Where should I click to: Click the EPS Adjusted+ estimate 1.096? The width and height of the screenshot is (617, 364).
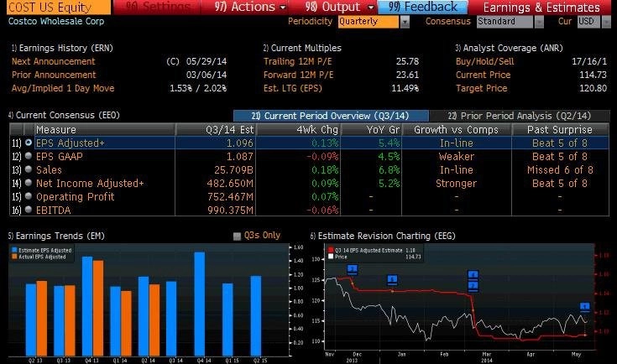[x=239, y=143]
